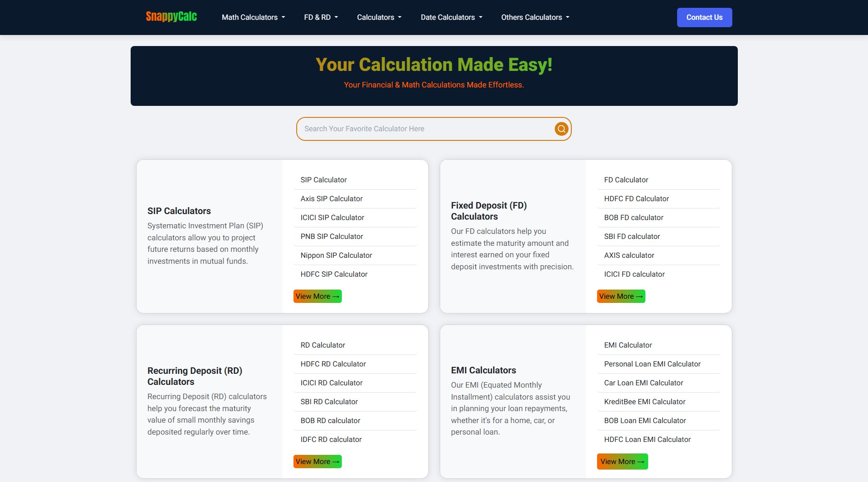Select the IDFC RD calculator link
This screenshot has width=868, height=482.
point(331,440)
